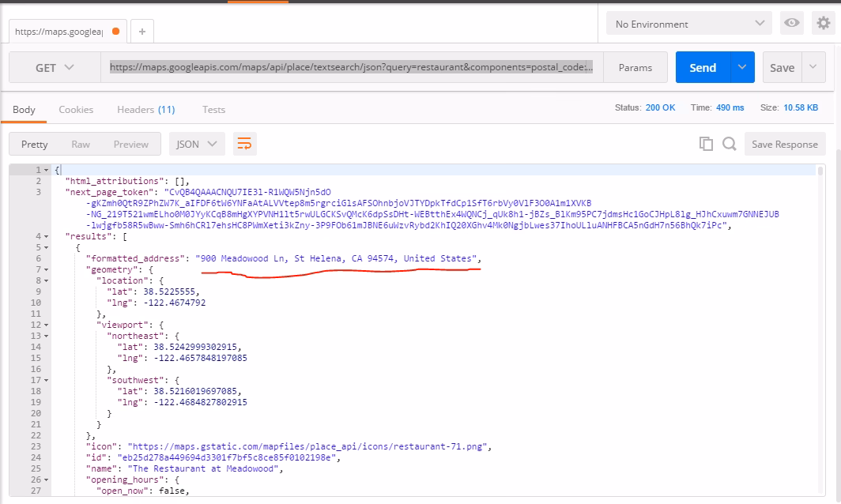841x504 pixels.
Task: Select the Raw response view
Action: [81, 144]
